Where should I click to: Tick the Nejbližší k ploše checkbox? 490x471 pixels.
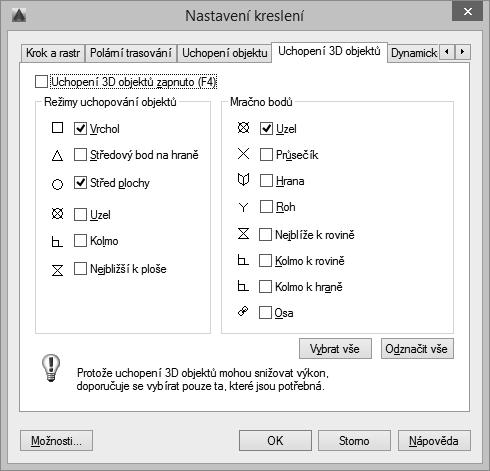[x=80, y=268]
